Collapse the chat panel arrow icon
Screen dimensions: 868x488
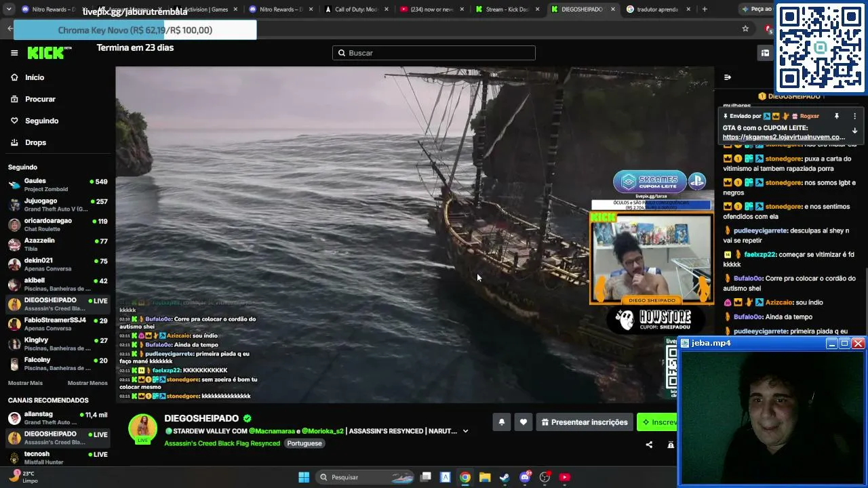[727, 77]
